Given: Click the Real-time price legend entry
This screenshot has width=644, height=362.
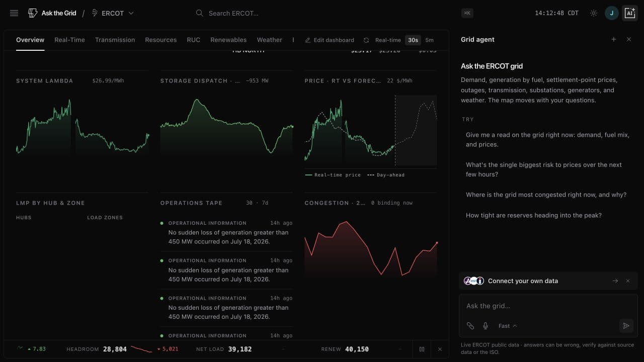Looking at the screenshot, I should (x=333, y=175).
